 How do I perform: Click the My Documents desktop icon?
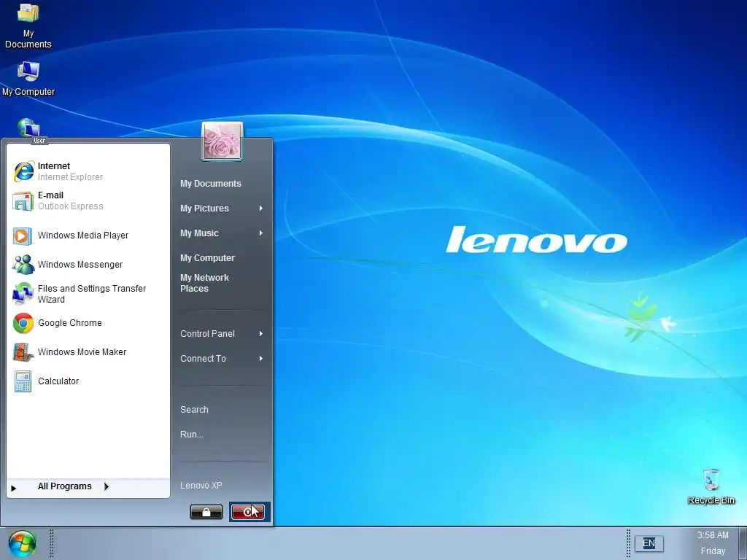pos(28,26)
